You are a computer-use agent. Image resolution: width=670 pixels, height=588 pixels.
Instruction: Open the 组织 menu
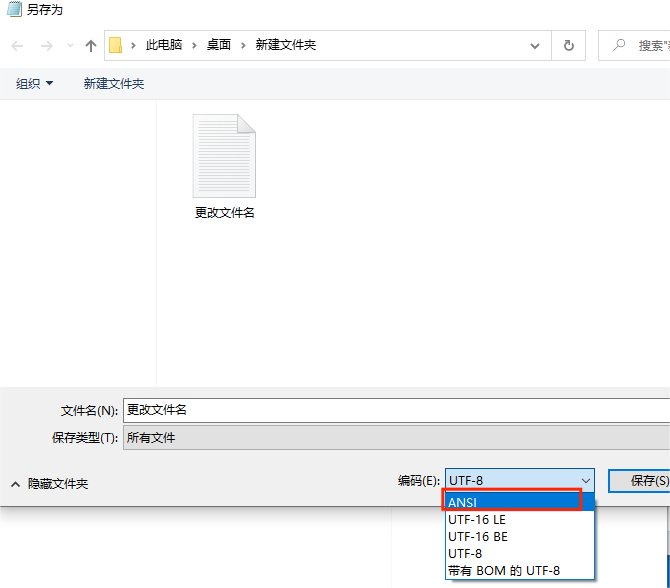pyautogui.click(x=35, y=84)
